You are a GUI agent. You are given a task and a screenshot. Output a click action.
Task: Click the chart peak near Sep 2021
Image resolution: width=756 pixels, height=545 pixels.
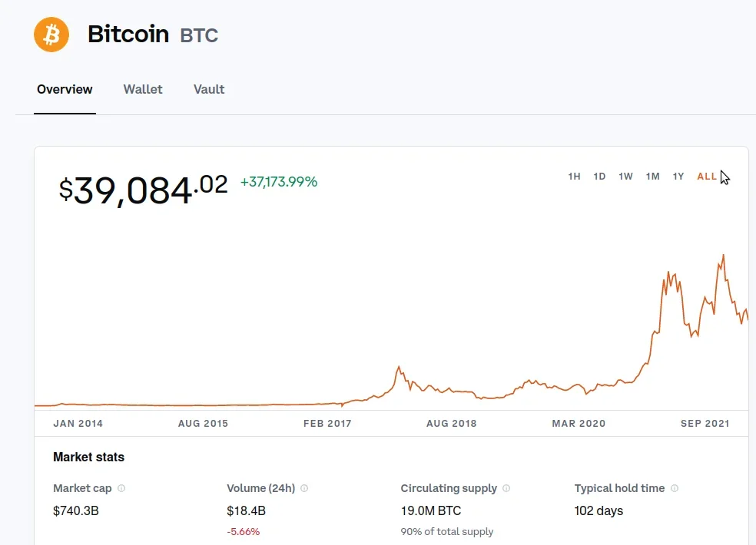point(723,256)
